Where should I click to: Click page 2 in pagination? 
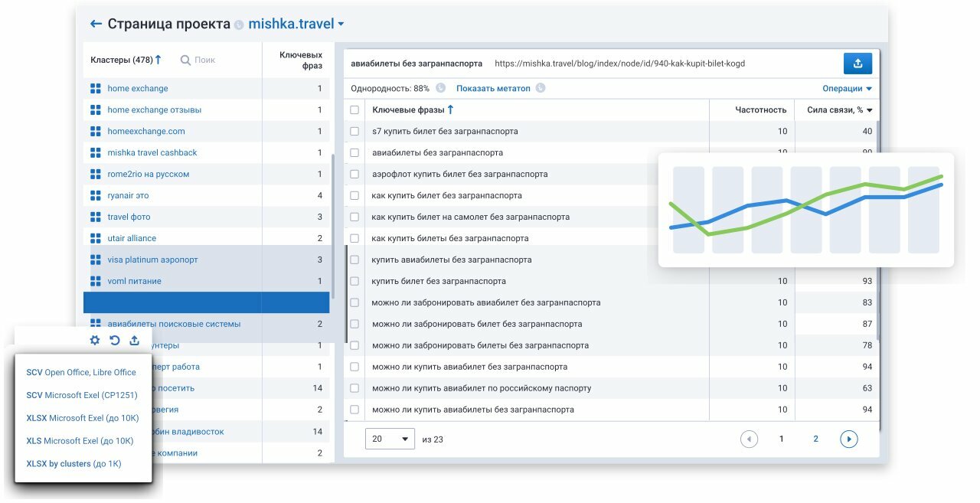(x=815, y=439)
